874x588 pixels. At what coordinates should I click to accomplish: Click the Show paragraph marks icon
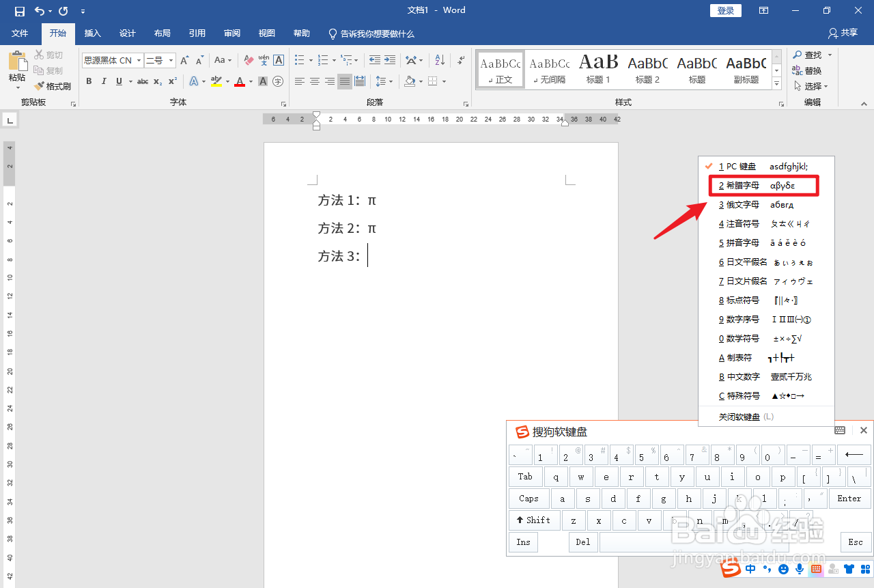tap(461, 60)
